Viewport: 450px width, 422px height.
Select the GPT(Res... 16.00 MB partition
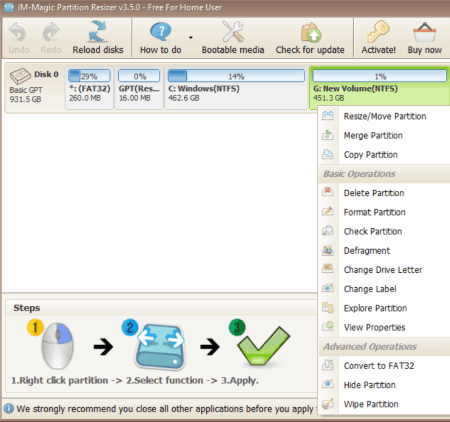click(139, 88)
